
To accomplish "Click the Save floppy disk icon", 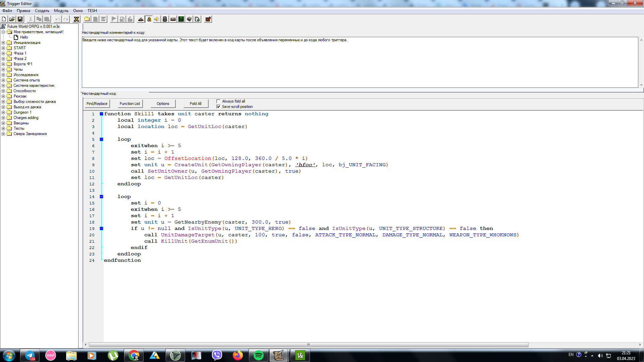I will (20, 19).
